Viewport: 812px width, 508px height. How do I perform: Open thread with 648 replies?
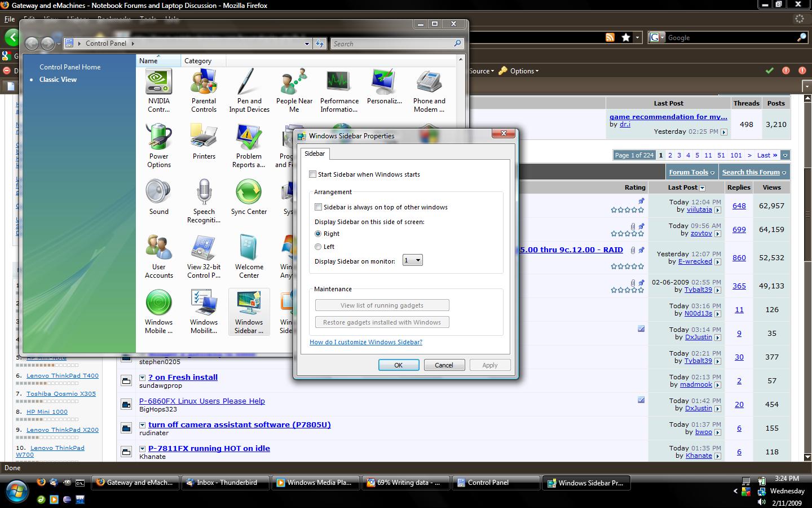pos(739,205)
